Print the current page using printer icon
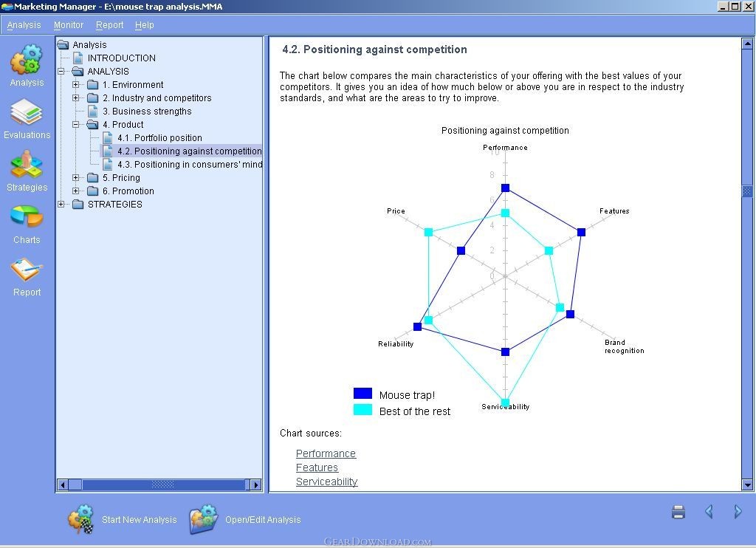The image size is (756, 548). [678, 511]
